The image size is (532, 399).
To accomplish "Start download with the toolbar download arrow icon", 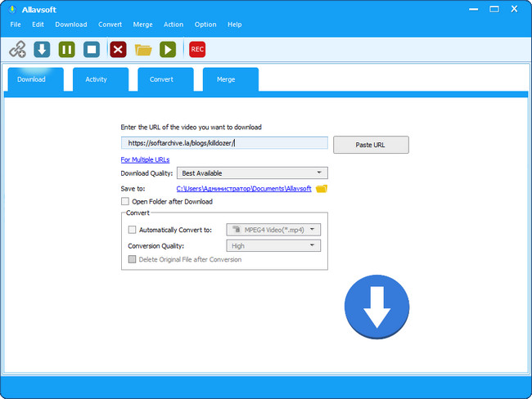I will [42, 50].
